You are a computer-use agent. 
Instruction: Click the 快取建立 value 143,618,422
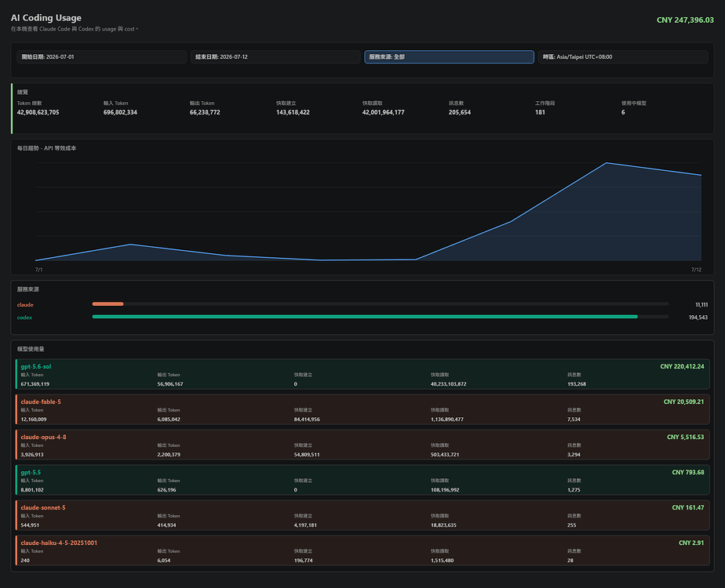point(293,112)
